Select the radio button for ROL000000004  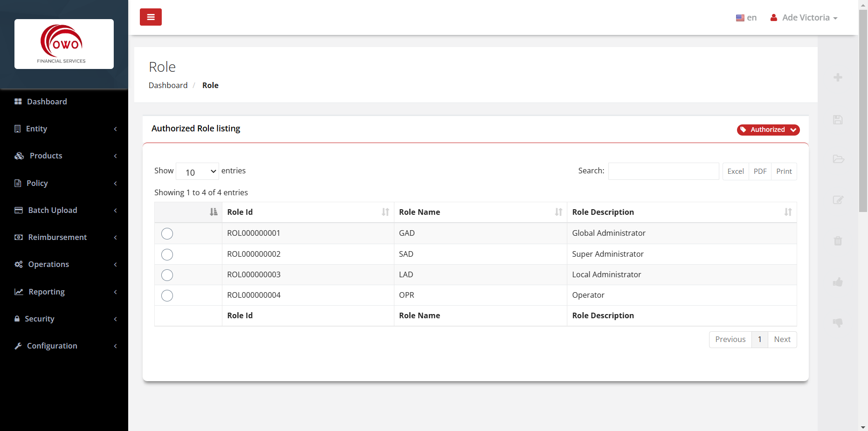pos(167,295)
